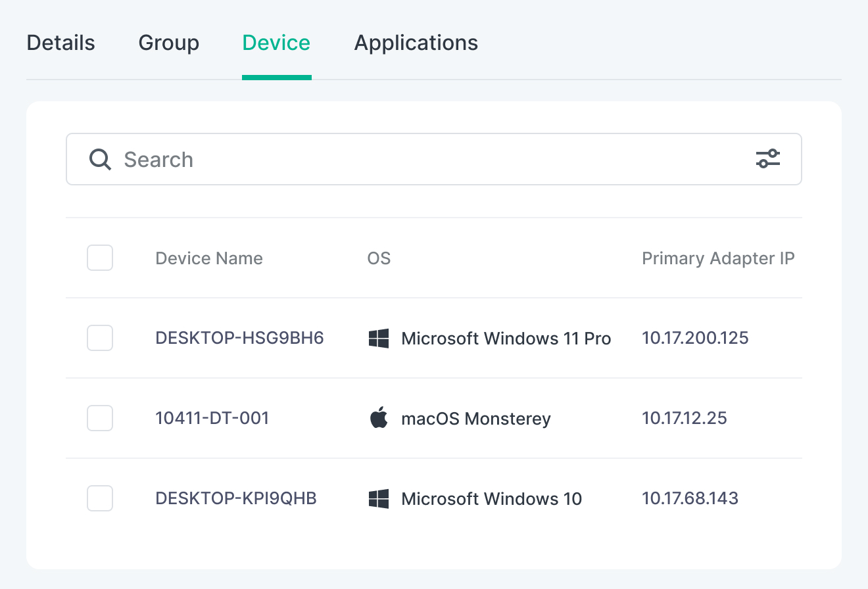Click the Windows logo beside Microsoft Windows 10
Viewport: 868px width, 589px height.
(379, 499)
